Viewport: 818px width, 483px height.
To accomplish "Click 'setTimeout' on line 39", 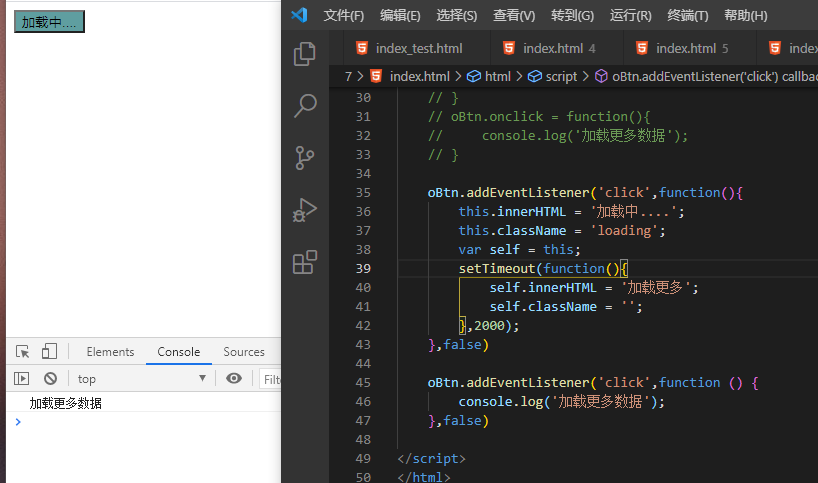I will (497, 269).
